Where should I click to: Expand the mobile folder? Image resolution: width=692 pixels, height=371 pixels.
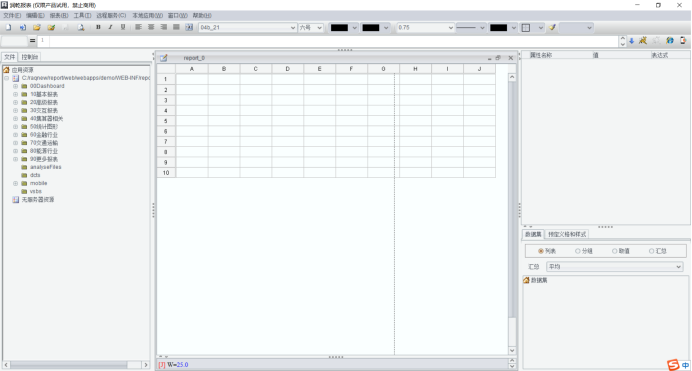15,183
